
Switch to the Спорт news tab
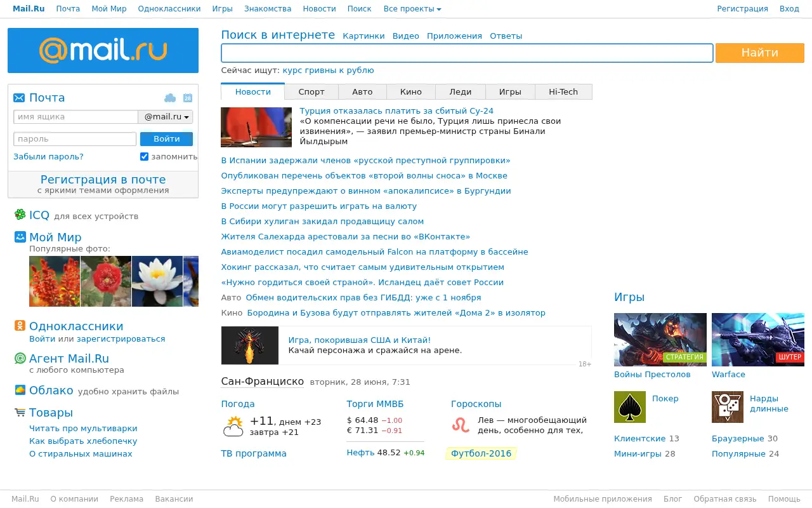tap(311, 91)
